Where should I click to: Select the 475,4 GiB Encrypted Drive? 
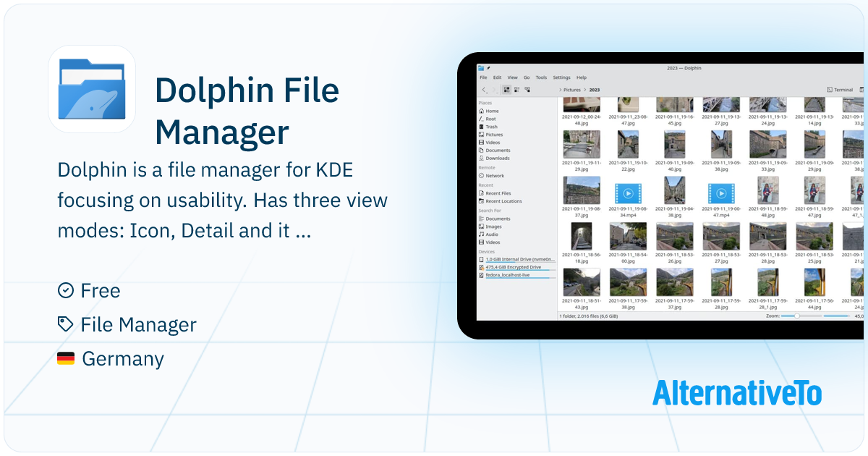point(513,267)
